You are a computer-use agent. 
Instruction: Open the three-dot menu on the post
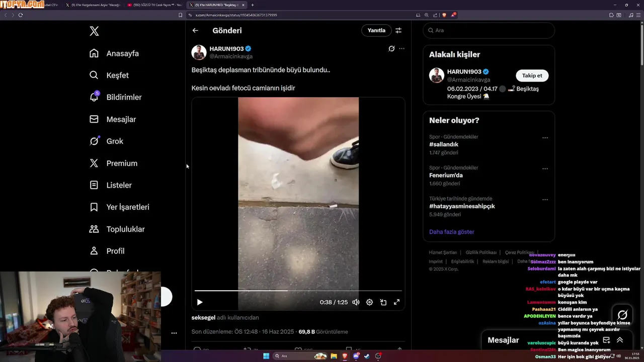pos(401,49)
